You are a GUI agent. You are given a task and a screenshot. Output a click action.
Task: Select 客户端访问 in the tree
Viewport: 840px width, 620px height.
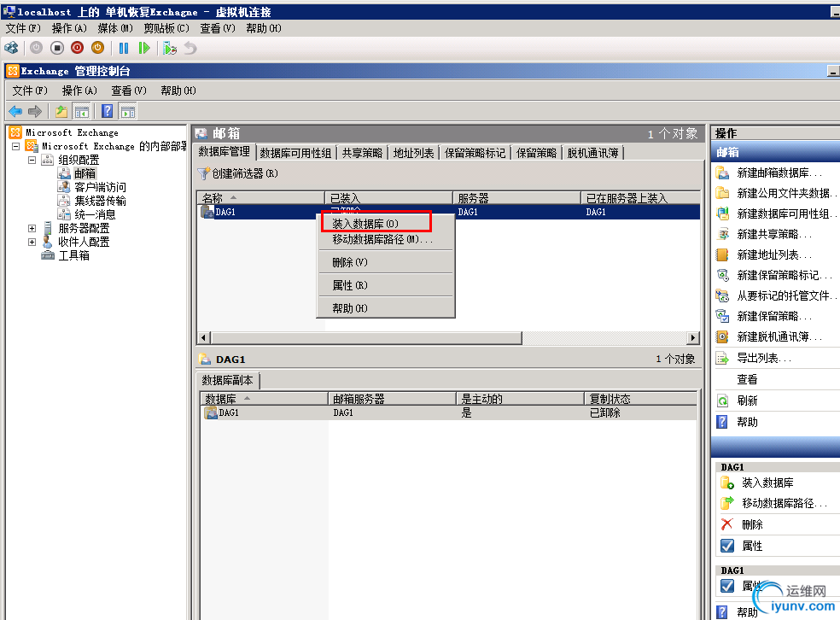[100, 187]
